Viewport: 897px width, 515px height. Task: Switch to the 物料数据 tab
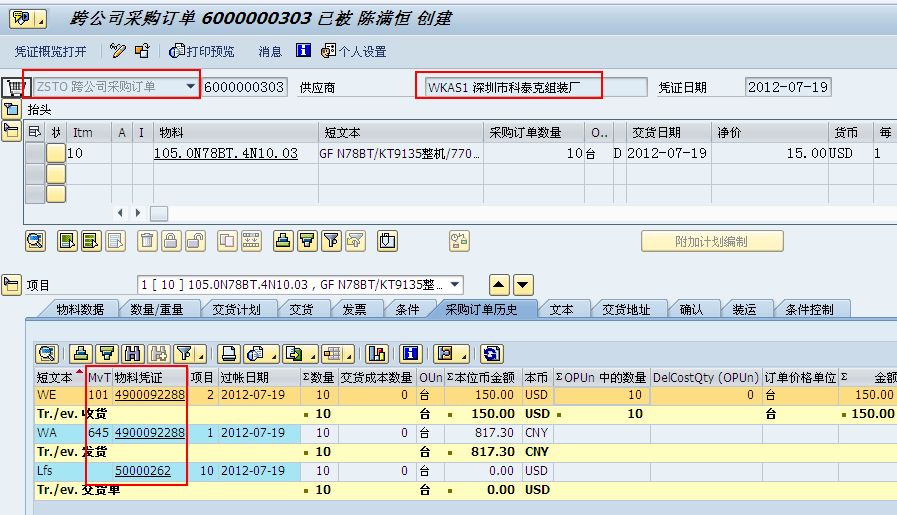[x=80, y=309]
